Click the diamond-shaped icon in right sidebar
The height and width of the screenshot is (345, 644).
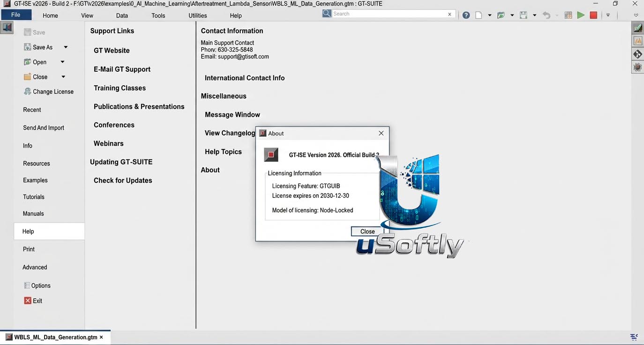637,54
